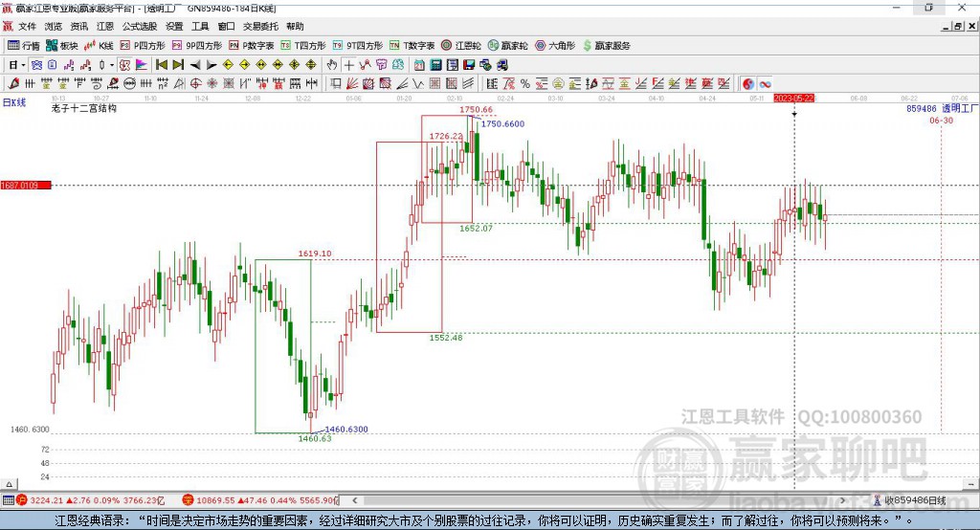
Task: Toggle the yin-yang indicator button
Action: (748, 84)
